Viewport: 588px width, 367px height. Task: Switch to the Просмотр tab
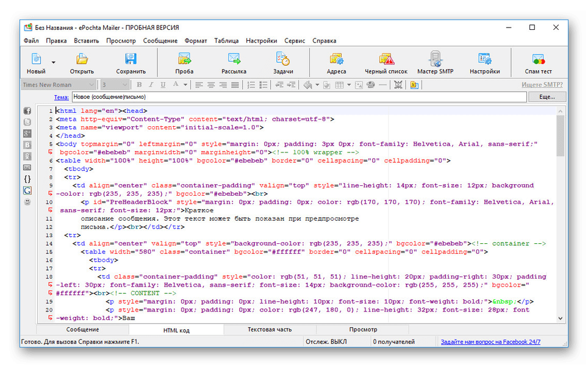click(364, 329)
